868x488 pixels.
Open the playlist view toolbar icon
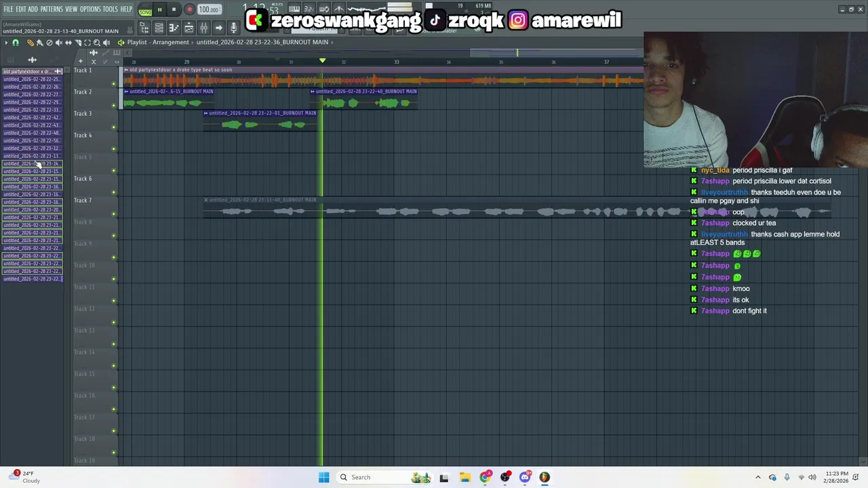point(189,28)
